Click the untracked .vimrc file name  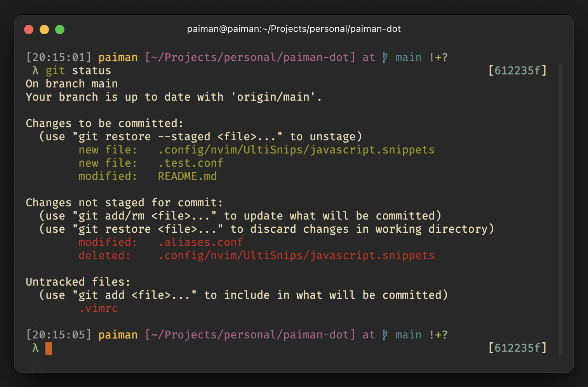click(x=98, y=309)
